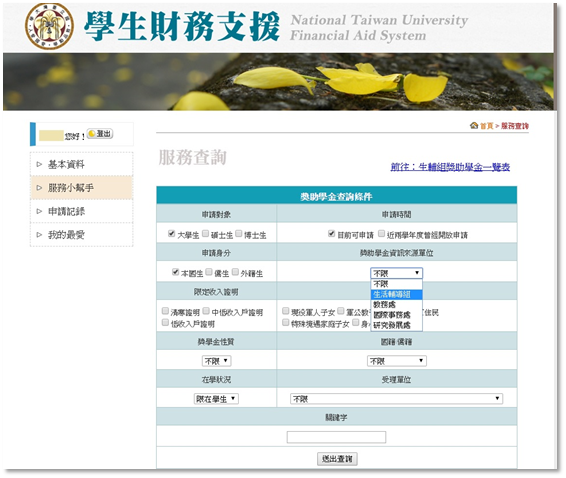
Task: Check the 外籍生 checkbox
Action: click(x=235, y=272)
